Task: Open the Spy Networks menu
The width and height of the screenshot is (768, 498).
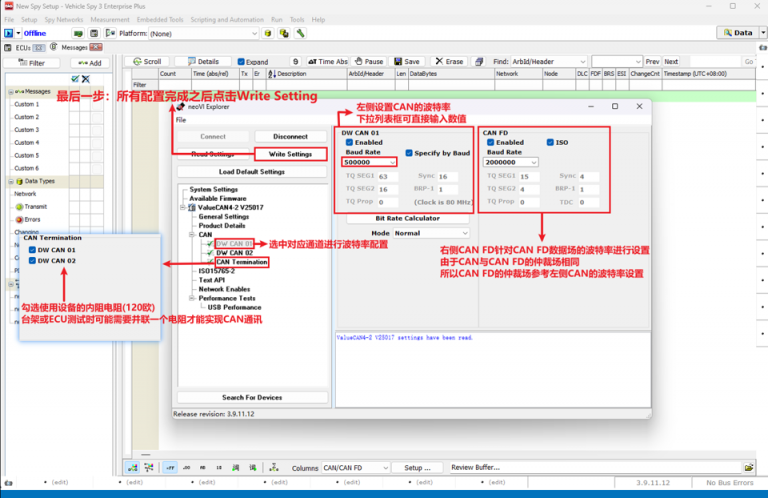Action: (x=63, y=19)
